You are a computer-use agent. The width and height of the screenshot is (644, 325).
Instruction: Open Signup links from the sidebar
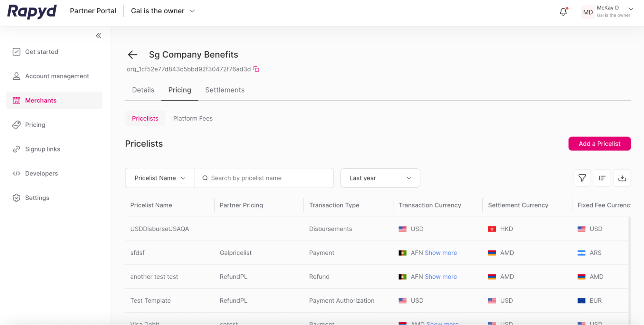tap(43, 149)
